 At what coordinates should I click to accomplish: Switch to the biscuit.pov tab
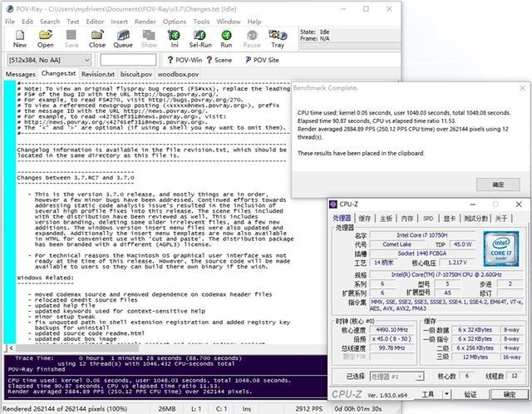pos(135,74)
